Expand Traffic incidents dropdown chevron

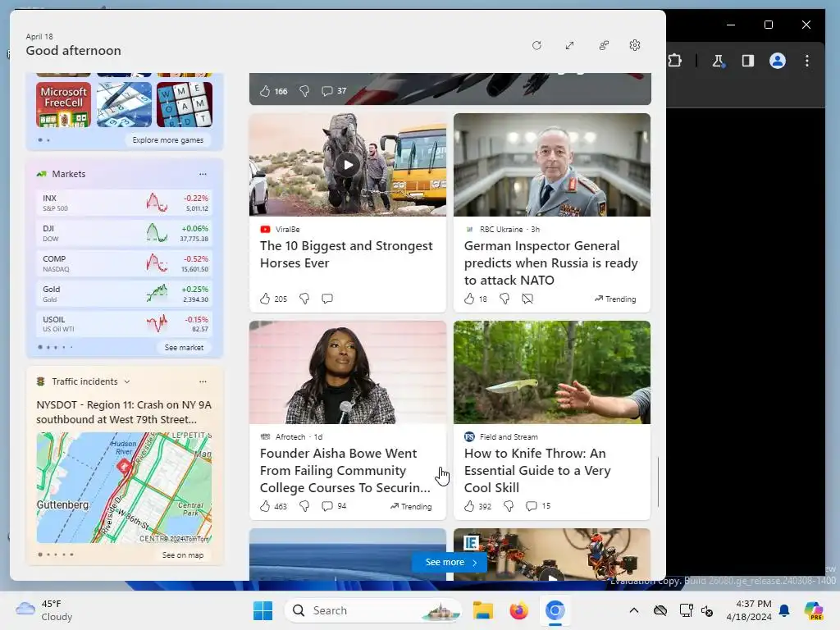[x=127, y=382]
